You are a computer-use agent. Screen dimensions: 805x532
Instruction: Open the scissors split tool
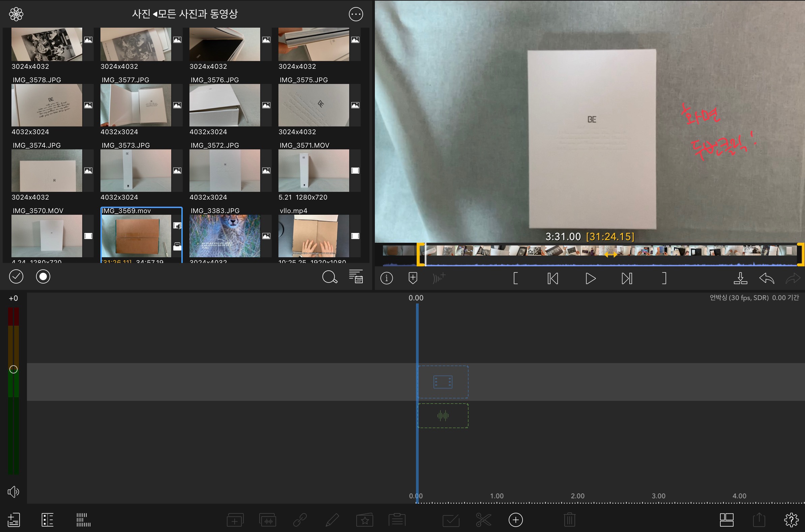click(x=483, y=520)
